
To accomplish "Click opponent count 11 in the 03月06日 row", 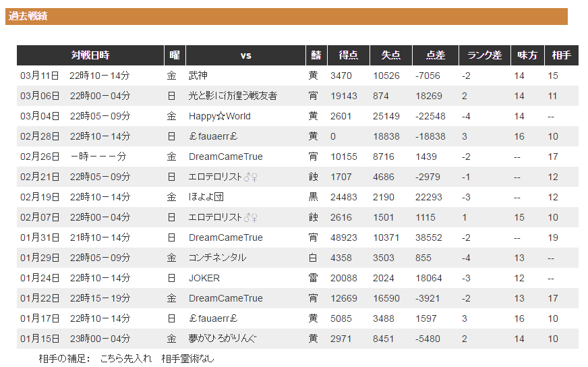I will tap(553, 96).
